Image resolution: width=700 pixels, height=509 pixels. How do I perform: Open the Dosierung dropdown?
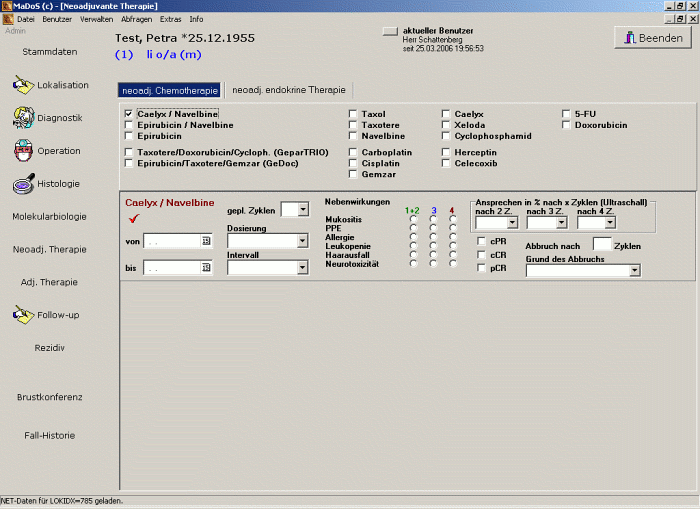[x=302, y=241]
